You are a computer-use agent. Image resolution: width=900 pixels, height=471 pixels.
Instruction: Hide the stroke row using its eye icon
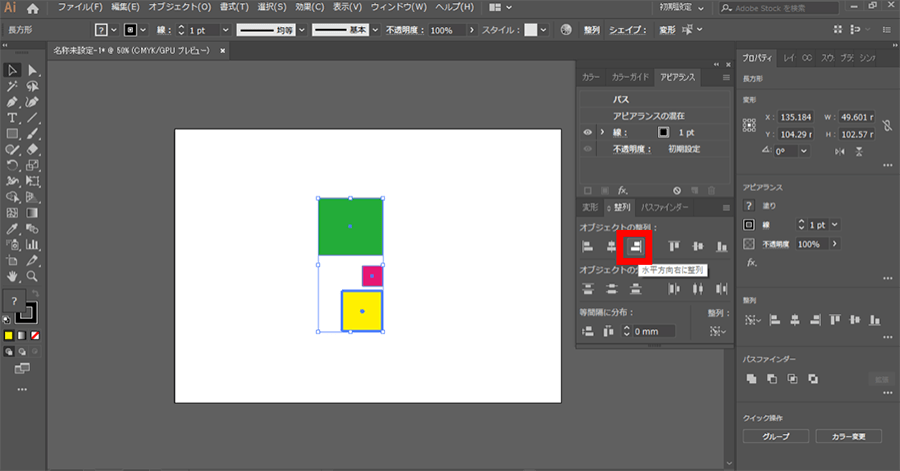click(x=588, y=132)
